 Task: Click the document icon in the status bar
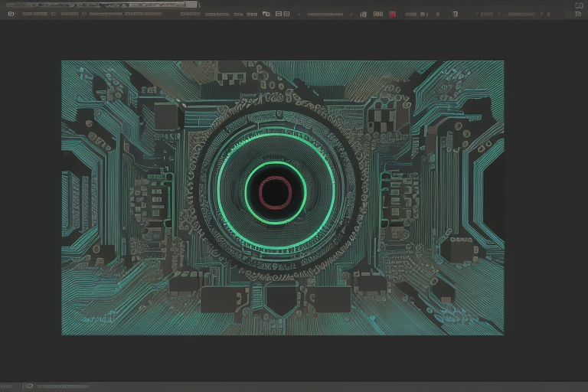(x=28, y=387)
